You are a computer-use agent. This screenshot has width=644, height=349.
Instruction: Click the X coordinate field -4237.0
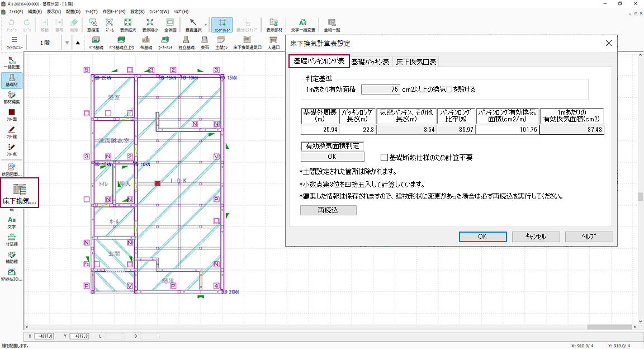[x=44, y=336]
